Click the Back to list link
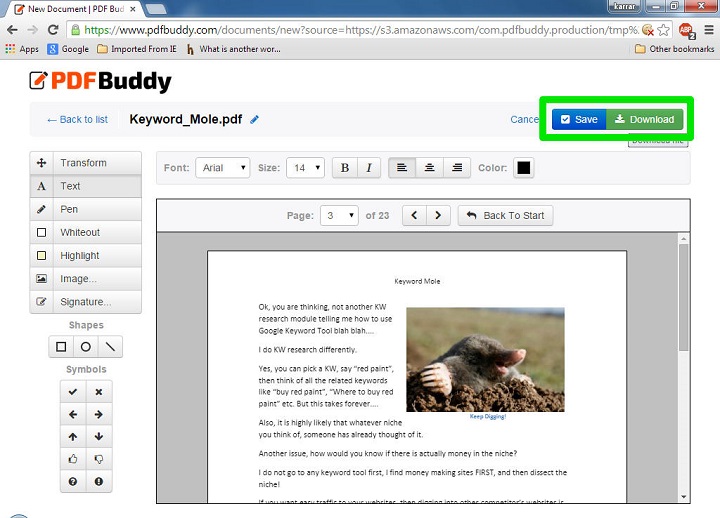Image resolution: width=720 pixels, height=518 pixels. click(77, 119)
